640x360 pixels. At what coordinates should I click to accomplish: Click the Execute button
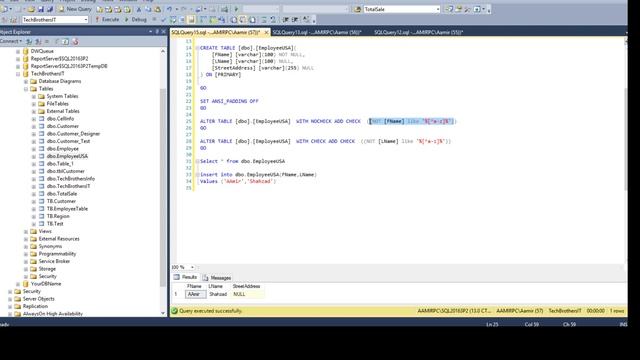(x=107, y=20)
